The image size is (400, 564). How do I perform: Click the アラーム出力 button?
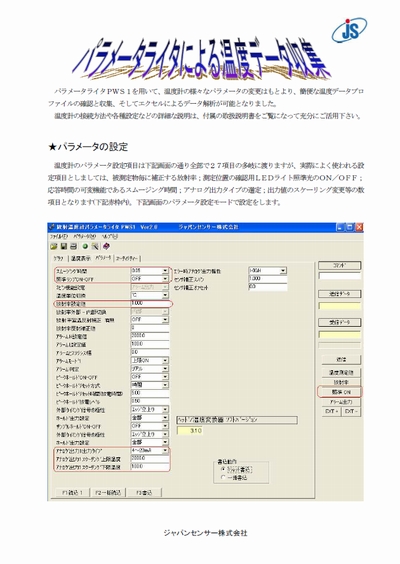[x=341, y=402]
